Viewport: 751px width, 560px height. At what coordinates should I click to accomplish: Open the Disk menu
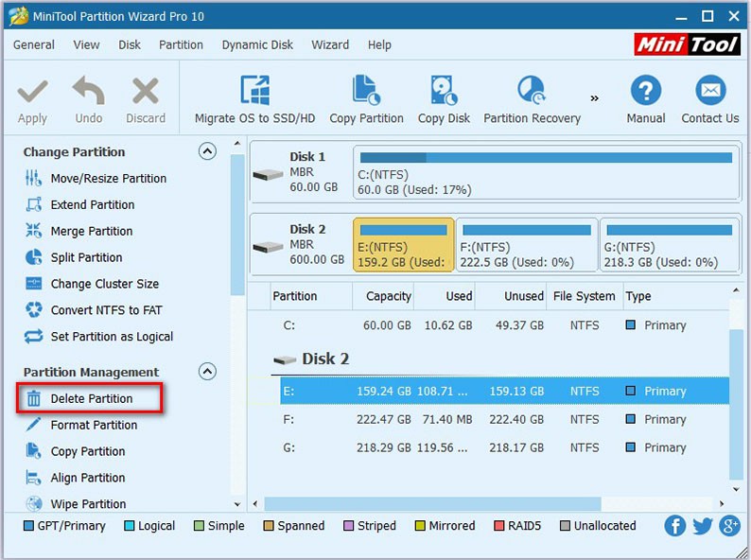click(130, 44)
